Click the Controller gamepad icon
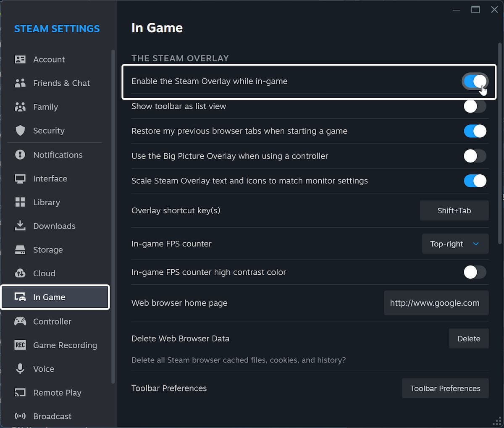 pos(20,321)
